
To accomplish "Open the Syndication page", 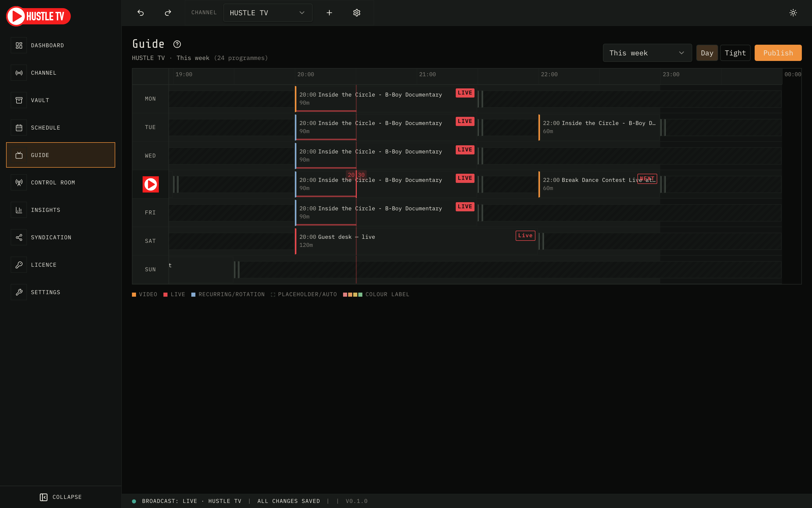I will [60, 237].
